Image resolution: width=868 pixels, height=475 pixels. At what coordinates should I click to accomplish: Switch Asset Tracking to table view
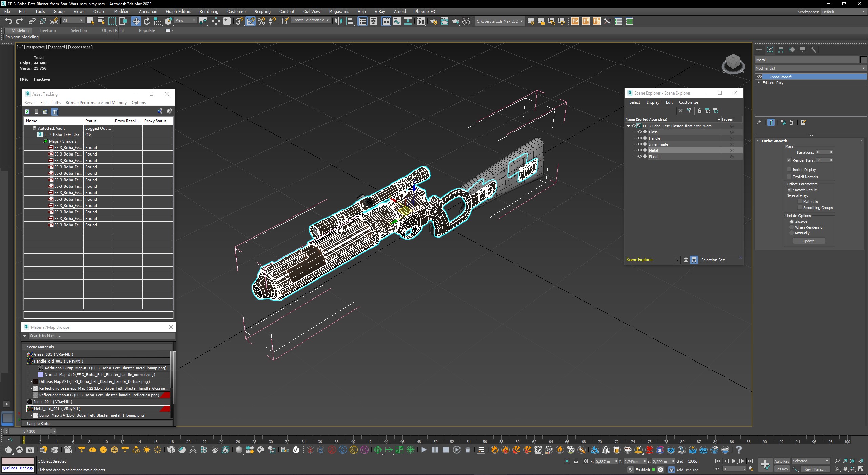[x=55, y=111]
